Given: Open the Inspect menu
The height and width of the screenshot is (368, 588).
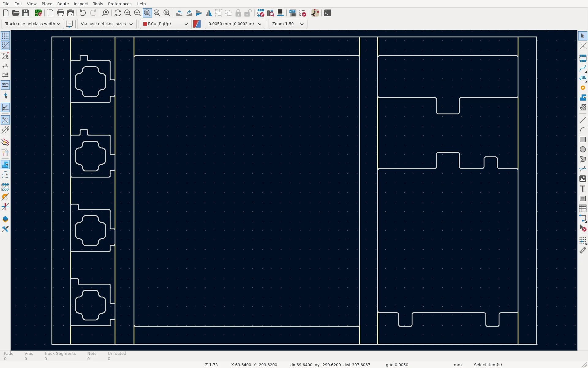Looking at the screenshot, I should pyautogui.click(x=81, y=4).
